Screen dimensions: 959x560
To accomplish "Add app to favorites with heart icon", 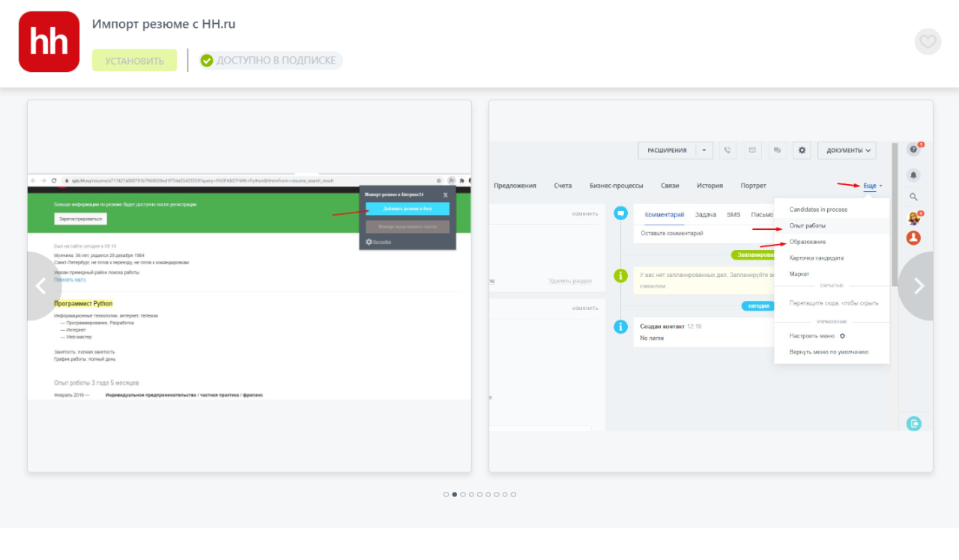I will (x=928, y=42).
